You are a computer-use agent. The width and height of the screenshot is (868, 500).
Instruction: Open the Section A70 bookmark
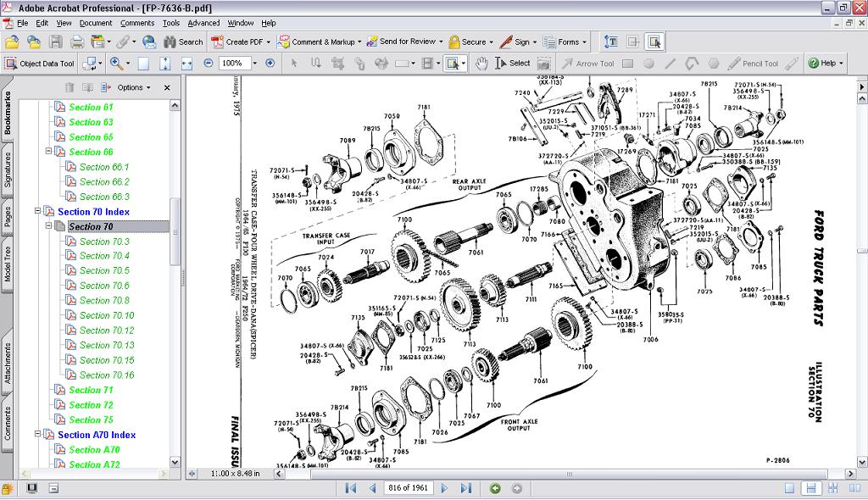[94, 450]
